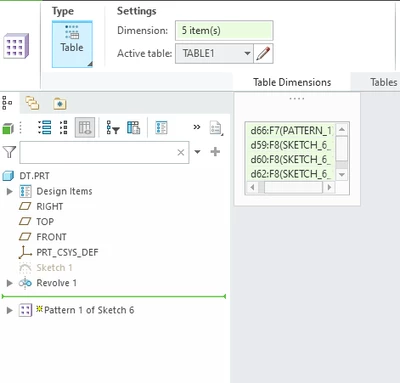Screen dimensions: 400x383
Task: Select Pattern 1 of Sketch 6
Action: coord(89,310)
